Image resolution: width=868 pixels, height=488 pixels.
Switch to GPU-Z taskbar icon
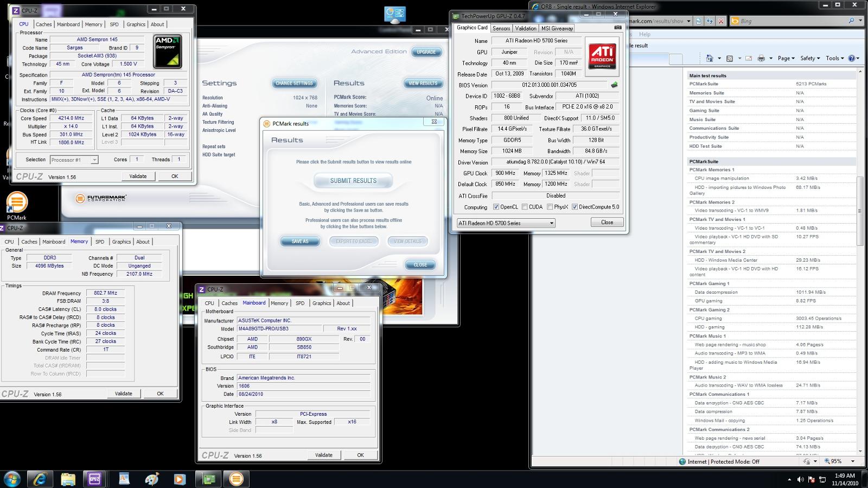pyautogui.click(x=209, y=479)
